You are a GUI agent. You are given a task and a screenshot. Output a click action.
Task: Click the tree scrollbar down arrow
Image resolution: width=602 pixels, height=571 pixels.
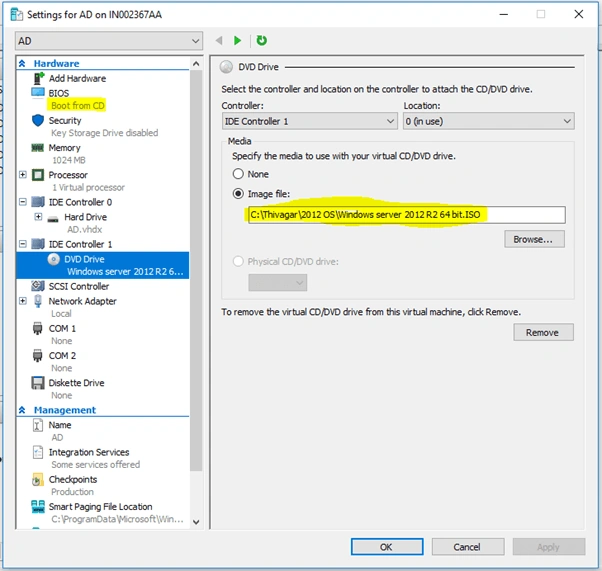[196, 522]
